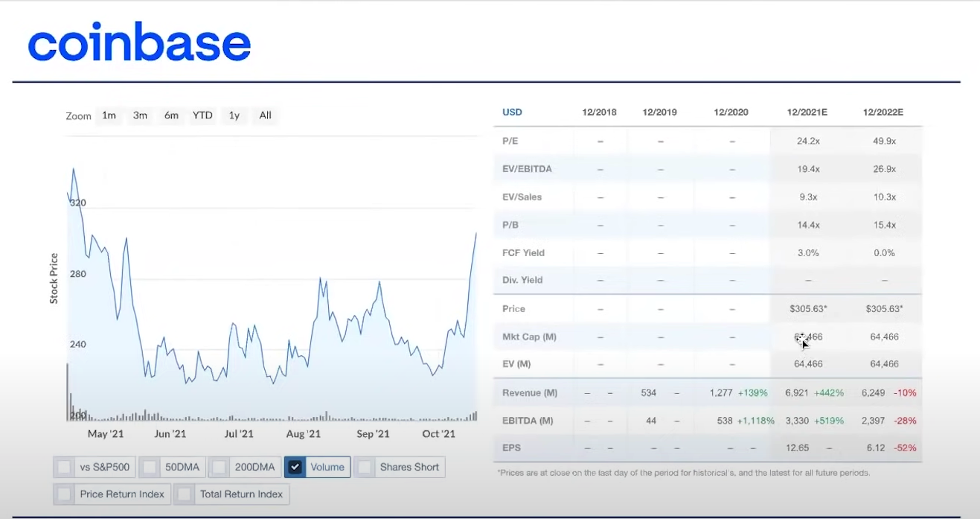Check the Price Return Index box

coord(65,494)
